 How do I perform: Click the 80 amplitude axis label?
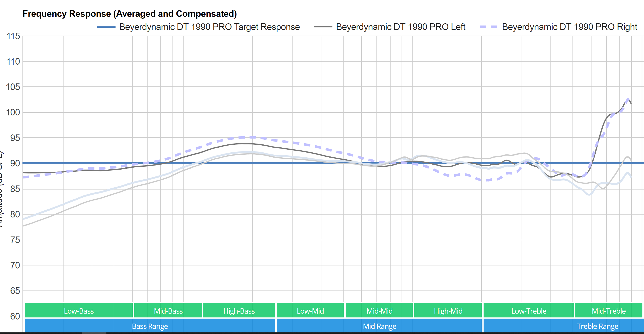(x=15, y=214)
